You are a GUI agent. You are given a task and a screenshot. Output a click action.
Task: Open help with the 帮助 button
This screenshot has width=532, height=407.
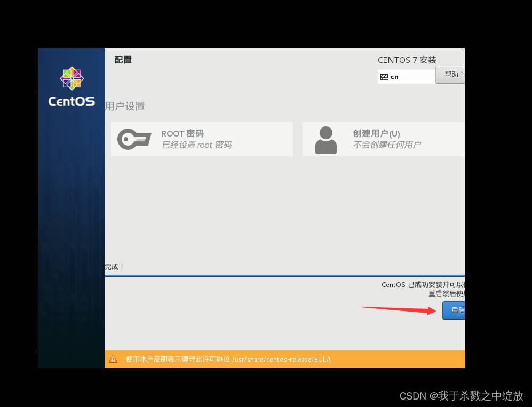point(451,75)
